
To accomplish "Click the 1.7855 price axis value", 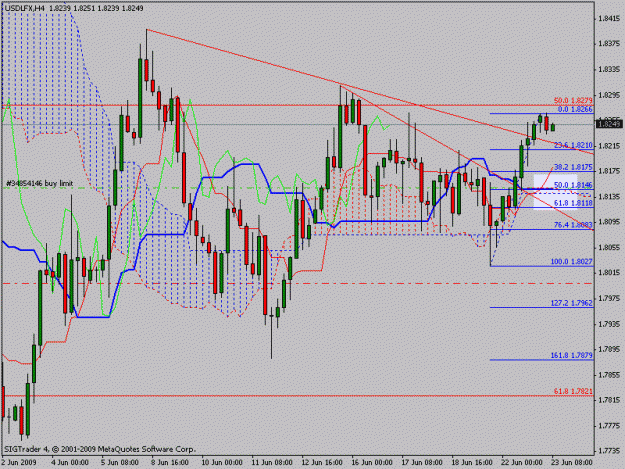I will click(x=609, y=375).
